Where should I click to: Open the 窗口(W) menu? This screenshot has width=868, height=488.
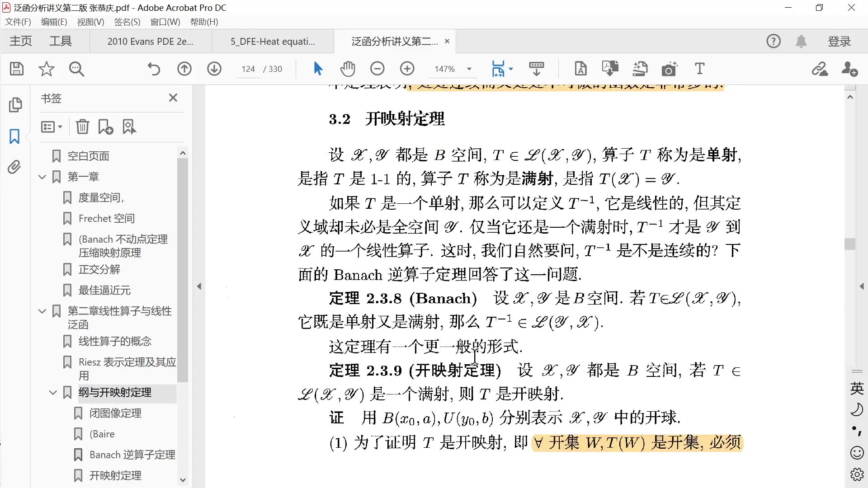[x=165, y=22]
